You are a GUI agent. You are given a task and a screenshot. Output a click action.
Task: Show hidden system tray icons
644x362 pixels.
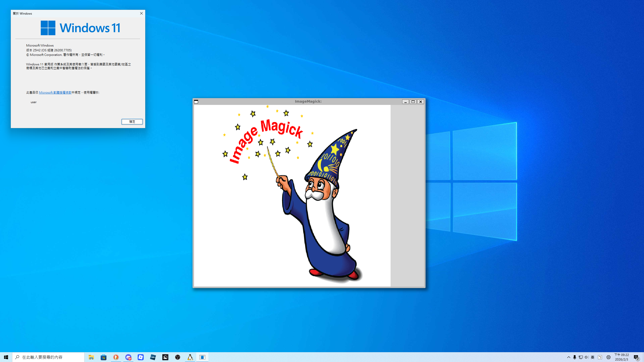tap(569, 357)
